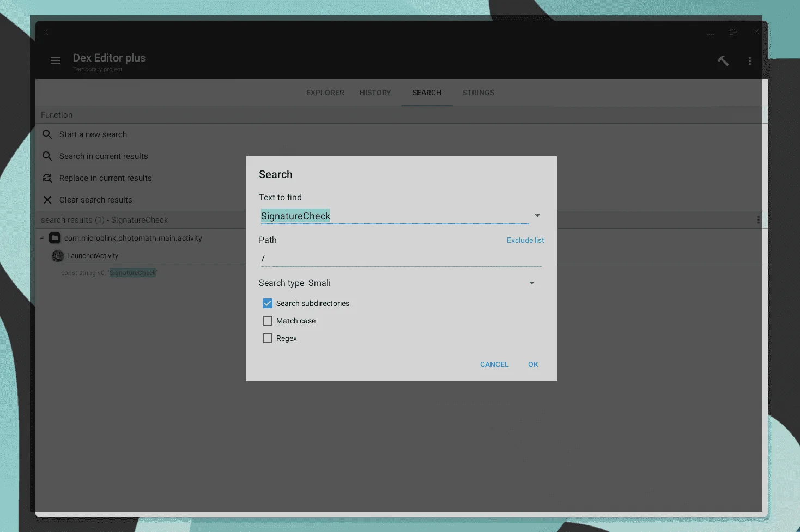Enable the Match case checkbox
The height and width of the screenshot is (532, 800).
tap(268, 321)
